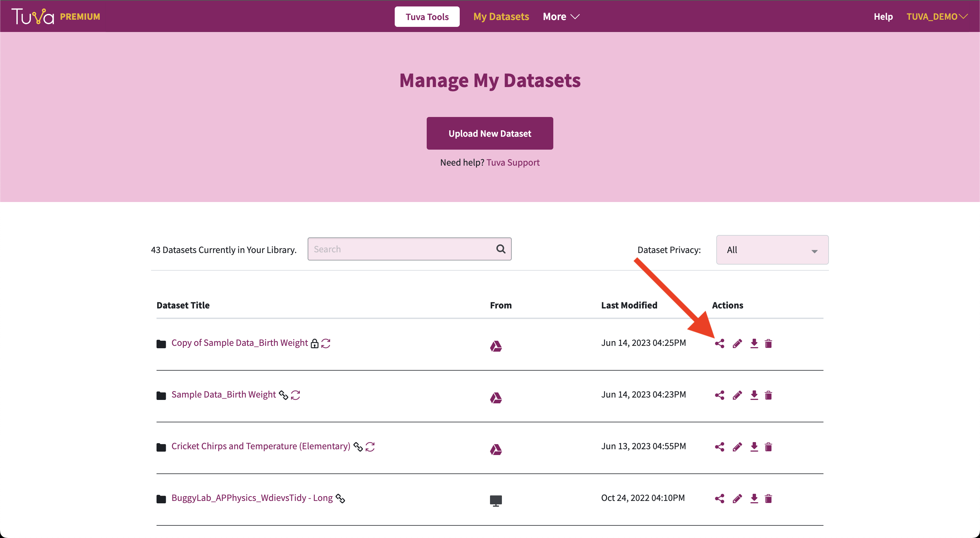Image resolution: width=980 pixels, height=538 pixels.
Task: Click the From column header
Action: pyautogui.click(x=501, y=305)
